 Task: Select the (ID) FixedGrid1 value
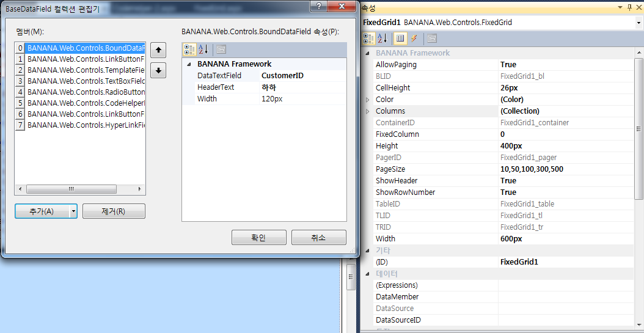[566, 262]
